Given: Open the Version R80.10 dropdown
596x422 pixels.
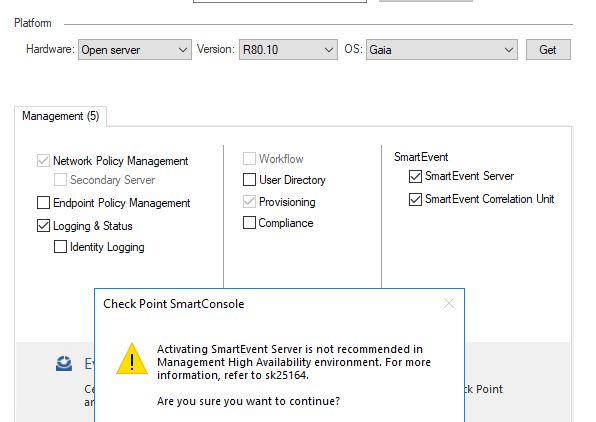Looking at the screenshot, I should coord(288,50).
